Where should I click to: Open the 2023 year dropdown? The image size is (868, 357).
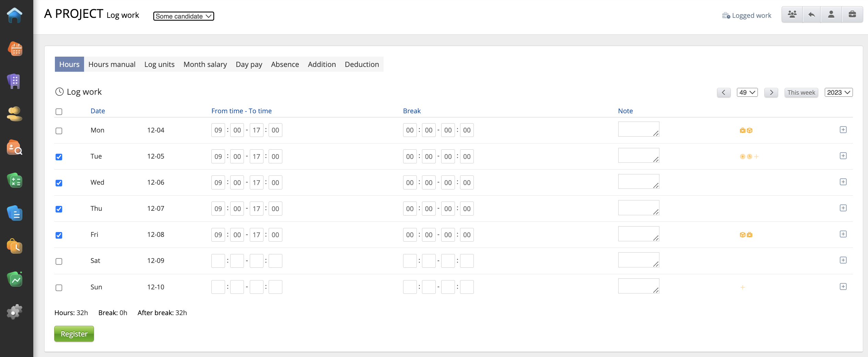[838, 93]
